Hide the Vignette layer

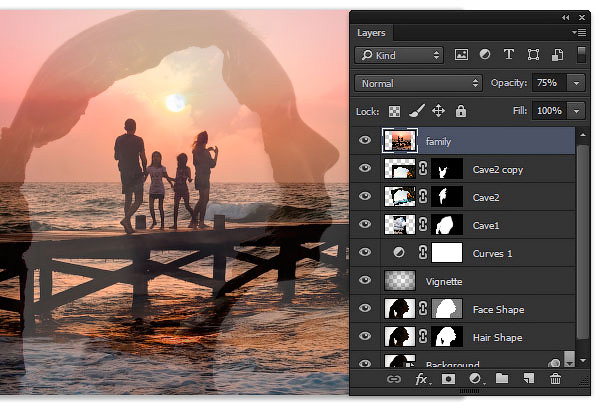tap(365, 280)
